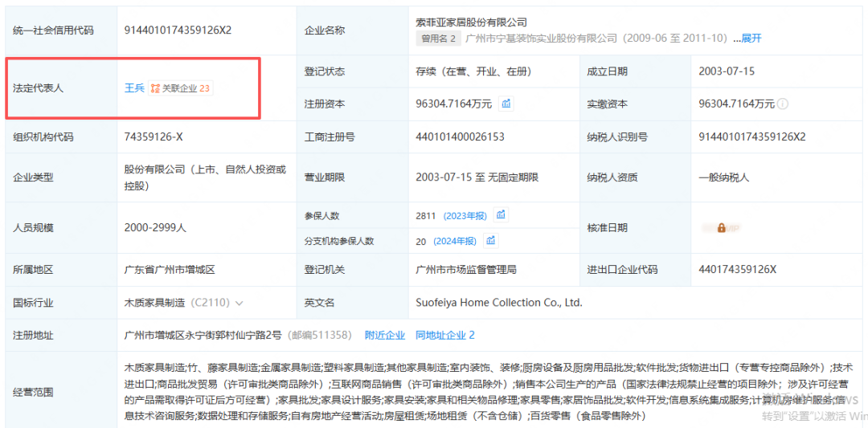The width and height of the screenshot is (868, 428).
Task: Open legal representative 王兵's profile
Action: point(133,88)
